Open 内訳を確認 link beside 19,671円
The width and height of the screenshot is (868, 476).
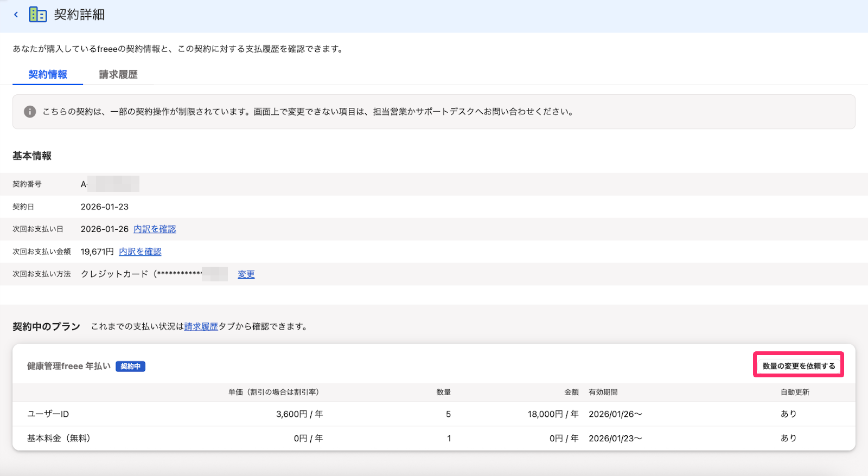[x=140, y=252]
